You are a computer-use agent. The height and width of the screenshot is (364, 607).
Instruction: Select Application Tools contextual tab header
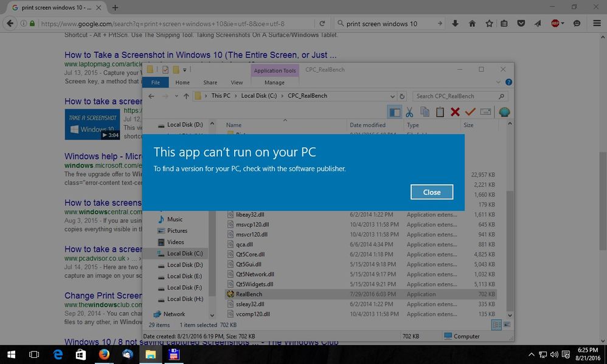tap(275, 70)
